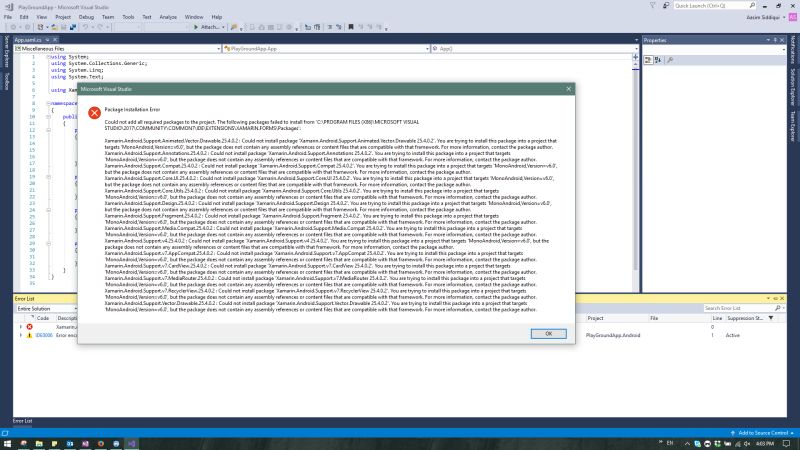Click the Properties panel auto-hide pin
800x450 pixels.
(x=775, y=40)
